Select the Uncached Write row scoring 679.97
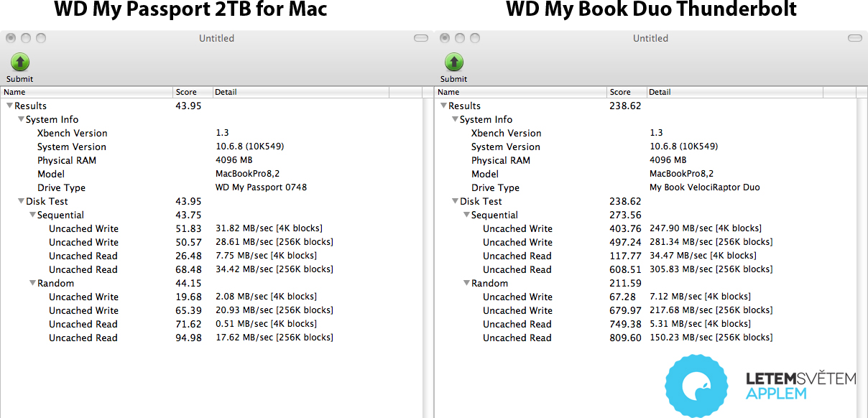 point(646,310)
